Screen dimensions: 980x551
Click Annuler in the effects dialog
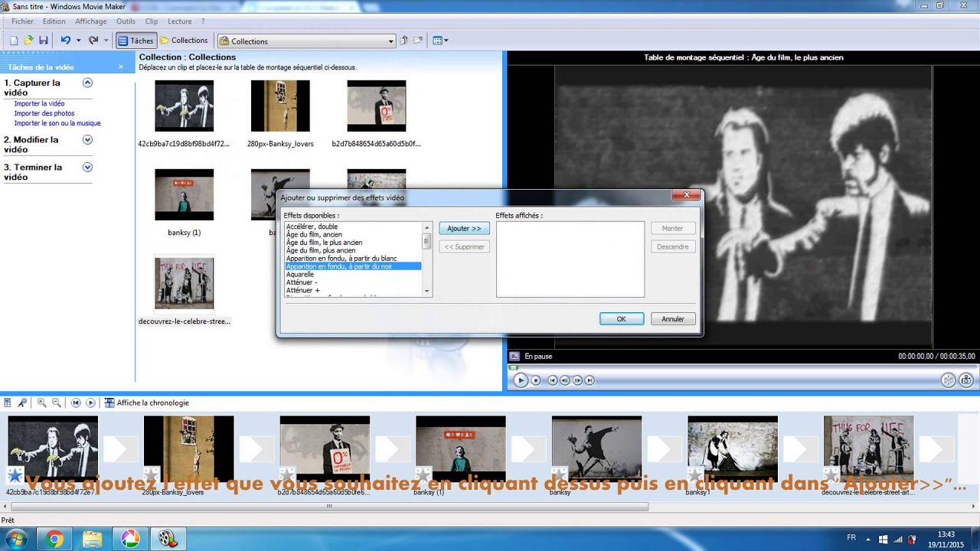(x=673, y=318)
